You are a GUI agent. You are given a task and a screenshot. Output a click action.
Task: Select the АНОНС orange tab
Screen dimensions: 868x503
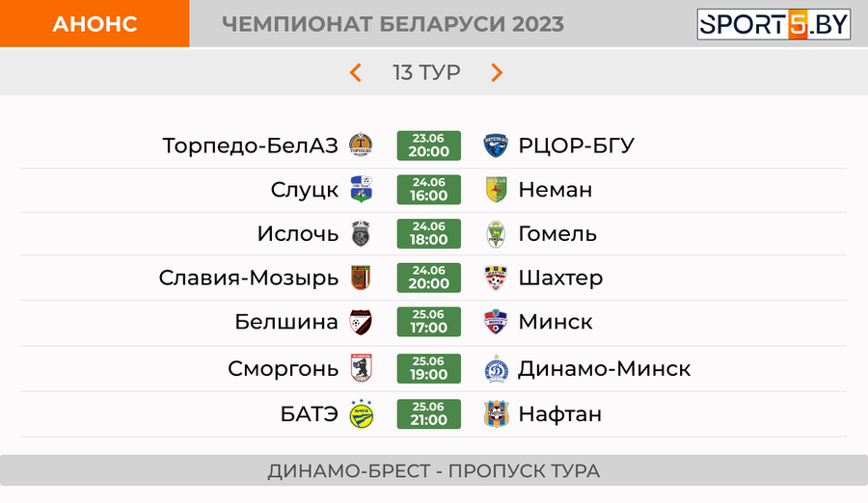[x=95, y=23]
